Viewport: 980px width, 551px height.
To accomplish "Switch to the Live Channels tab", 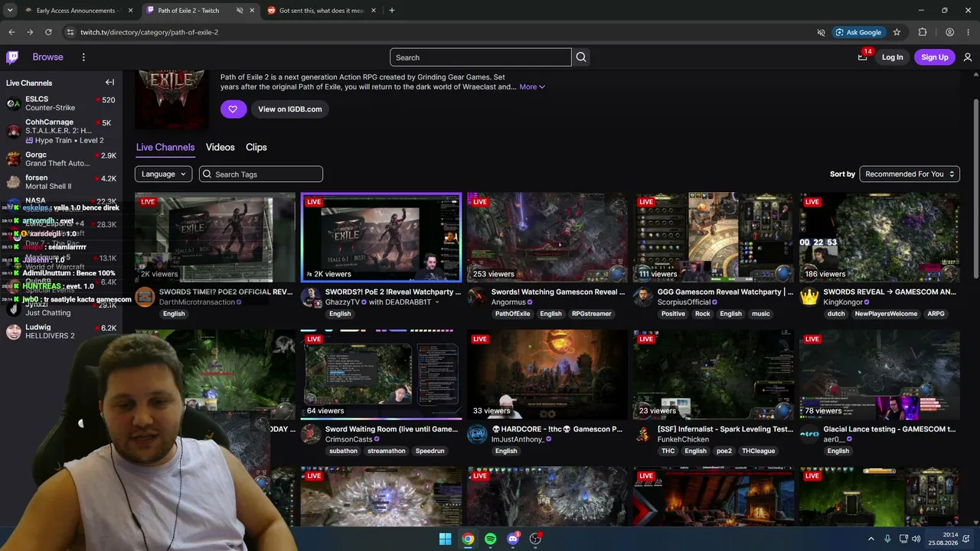I will 165,147.
